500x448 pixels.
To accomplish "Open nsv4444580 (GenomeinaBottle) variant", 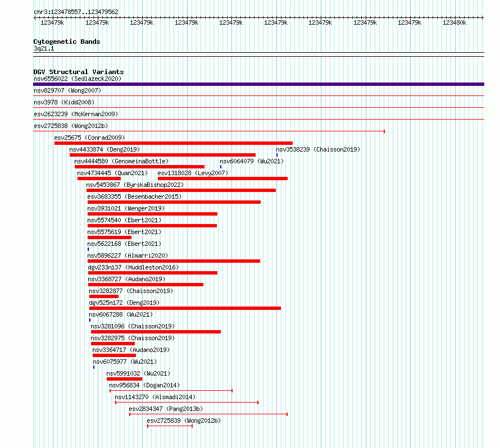I will pyautogui.click(x=121, y=161).
